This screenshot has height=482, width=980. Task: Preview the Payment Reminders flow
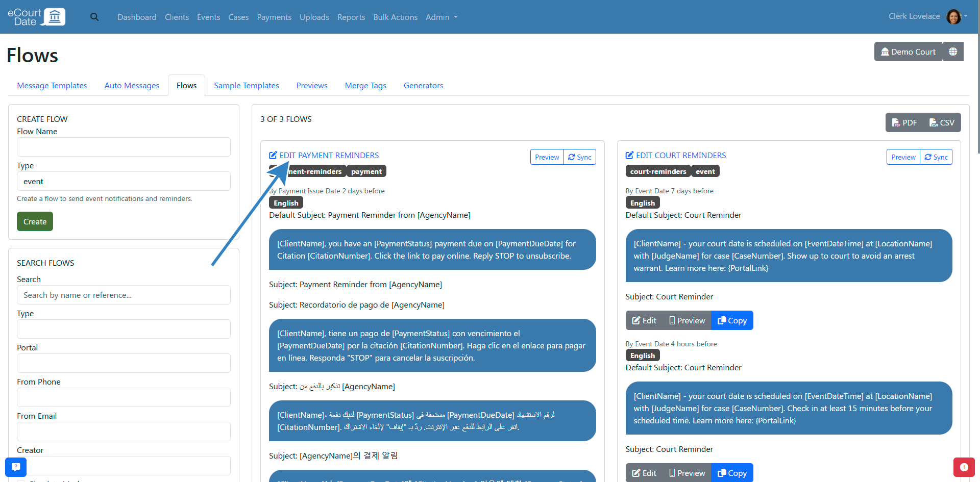547,157
